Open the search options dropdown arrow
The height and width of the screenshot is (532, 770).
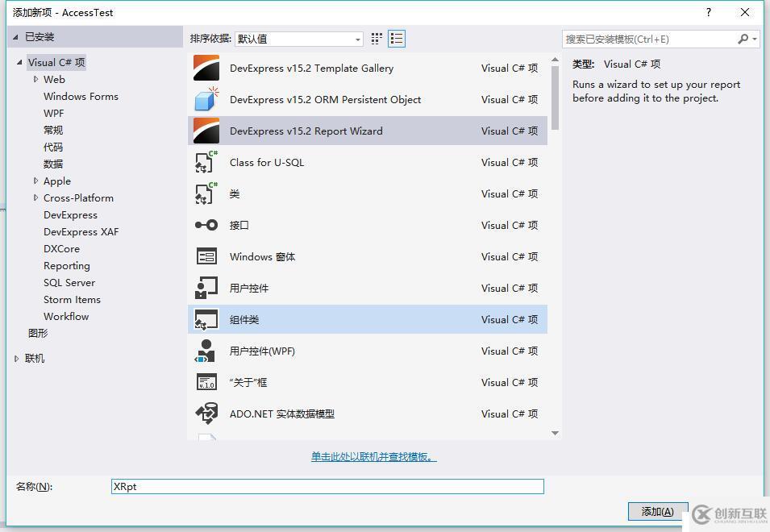coord(755,39)
